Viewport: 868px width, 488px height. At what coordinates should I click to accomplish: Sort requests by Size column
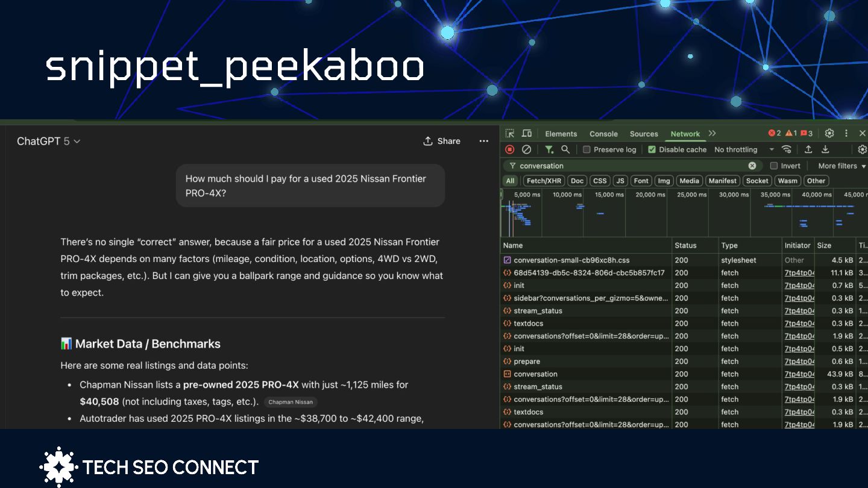click(x=835, y=245)
